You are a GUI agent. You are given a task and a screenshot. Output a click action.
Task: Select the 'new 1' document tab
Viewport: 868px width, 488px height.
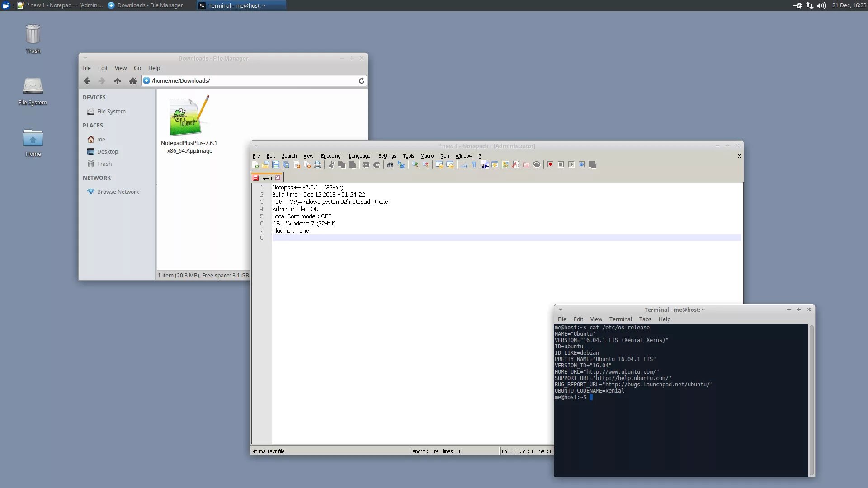266,178
